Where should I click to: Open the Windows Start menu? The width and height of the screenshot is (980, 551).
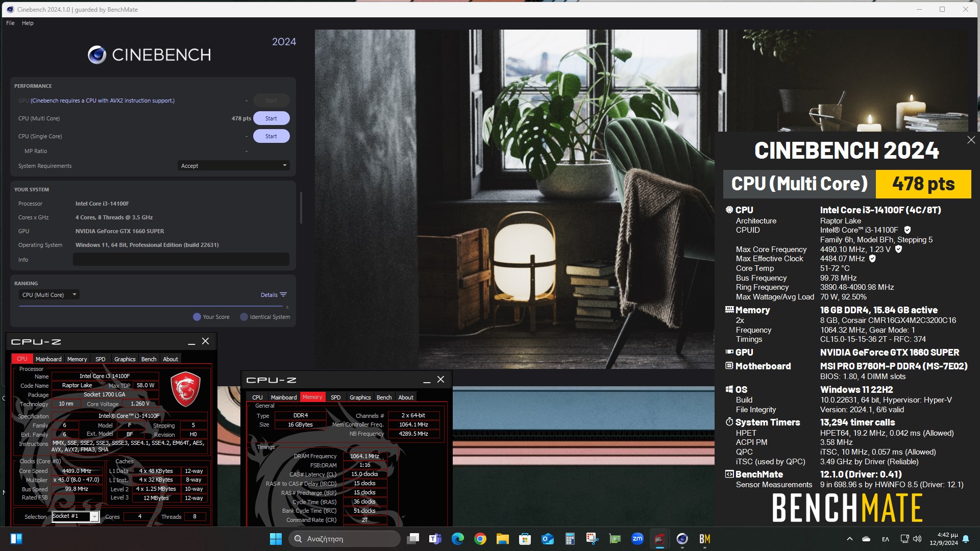point(276,539)
